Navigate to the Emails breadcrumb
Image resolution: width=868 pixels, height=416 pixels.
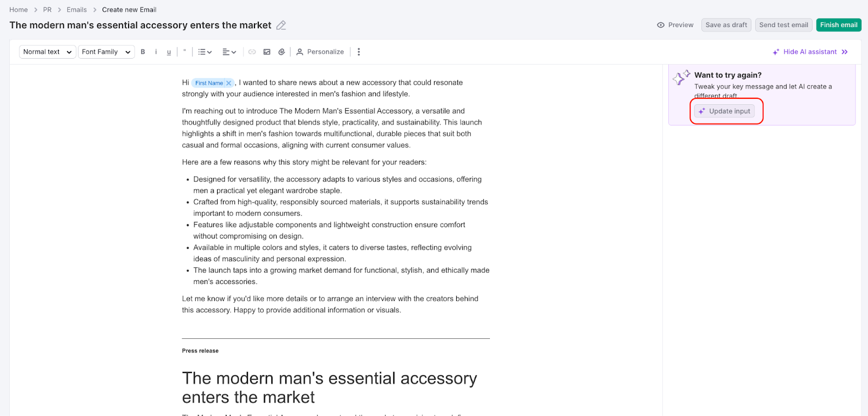pyautogui.click(x=76, y=10)
